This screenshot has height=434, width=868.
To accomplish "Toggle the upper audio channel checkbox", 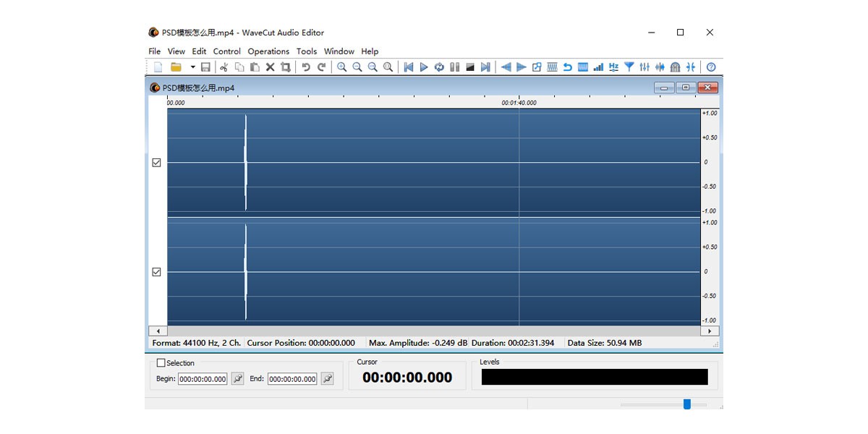I will [x=156, y=163].
